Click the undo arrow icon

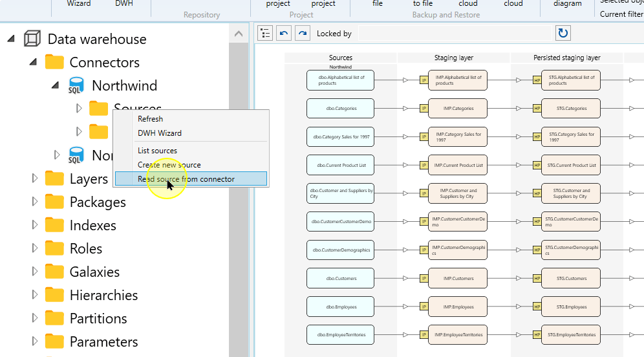pyautogui.click(x=284, y=33)
